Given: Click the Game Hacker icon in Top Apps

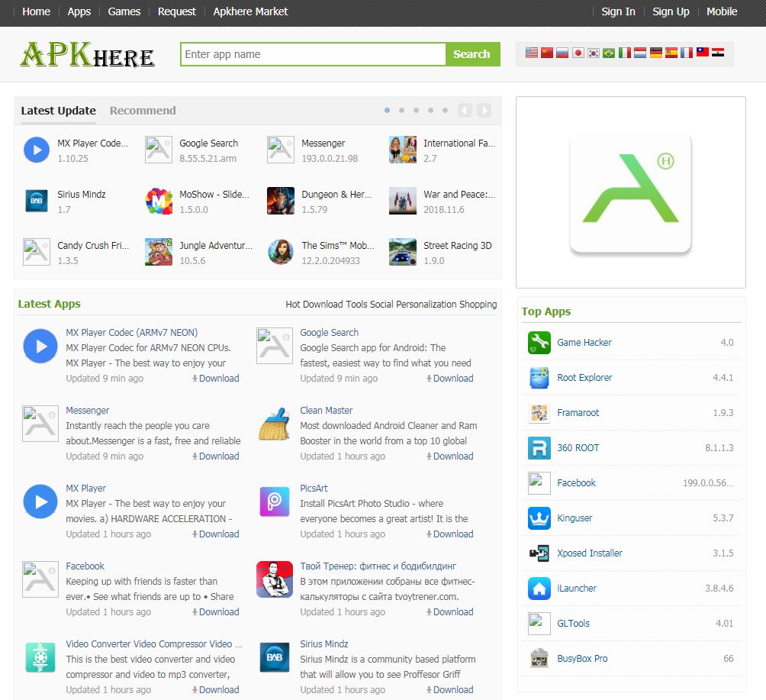Looking at the screenshot, I should pyautogui.click(x=538, y=343).
